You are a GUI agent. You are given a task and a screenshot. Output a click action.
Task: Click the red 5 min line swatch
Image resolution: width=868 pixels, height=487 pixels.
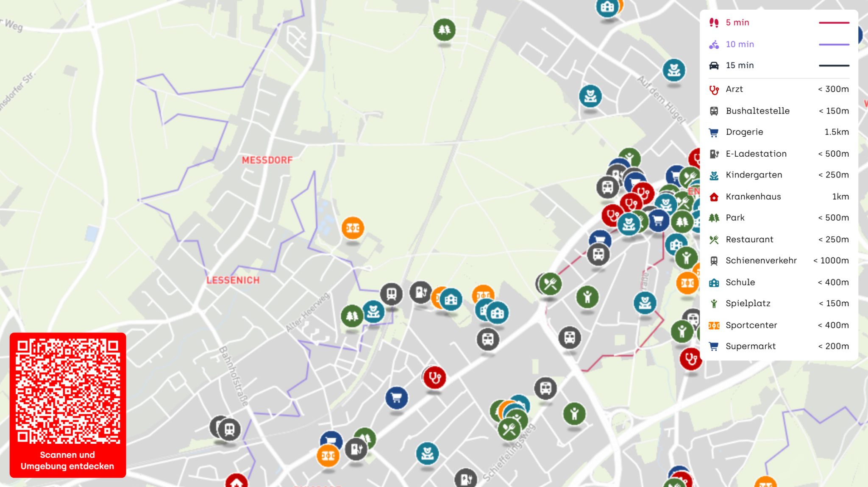coord(834,22)
